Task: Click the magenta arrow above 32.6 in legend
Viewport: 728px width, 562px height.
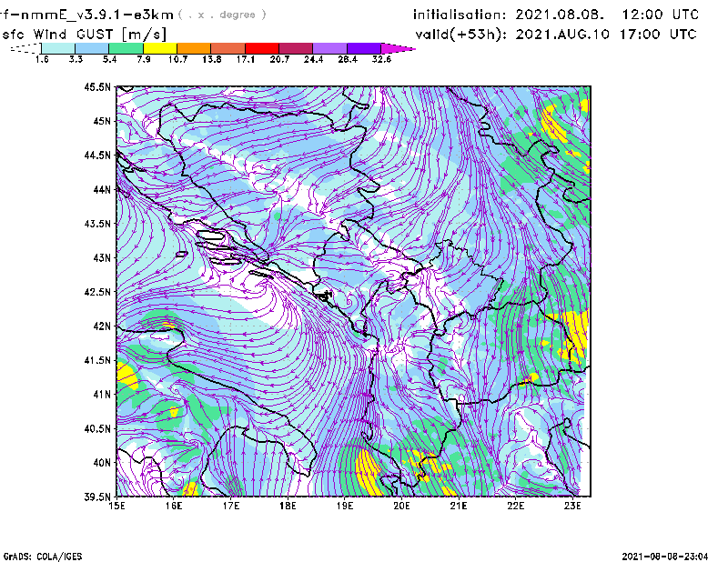Action: 398,48
